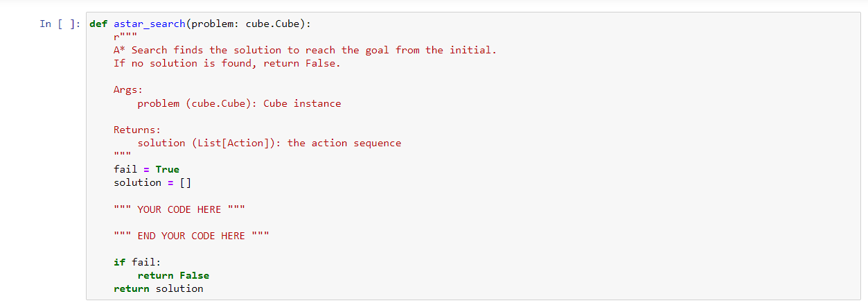The height and width of the screenshot is (303, 868).
Task: Place cursor on astar_search function name
Action: coord(150,24)
